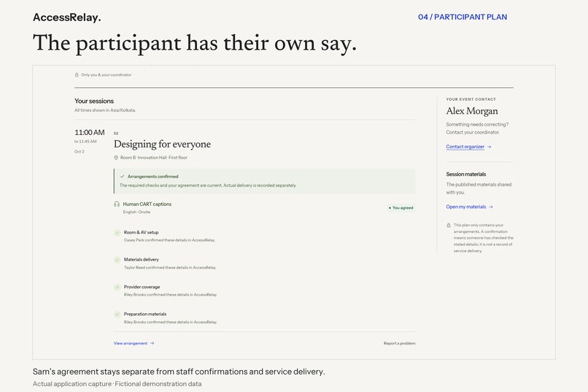Click the green check icon for Provider coverage
The width and height of the screenshot is (588, 392).
pos(117,287)
